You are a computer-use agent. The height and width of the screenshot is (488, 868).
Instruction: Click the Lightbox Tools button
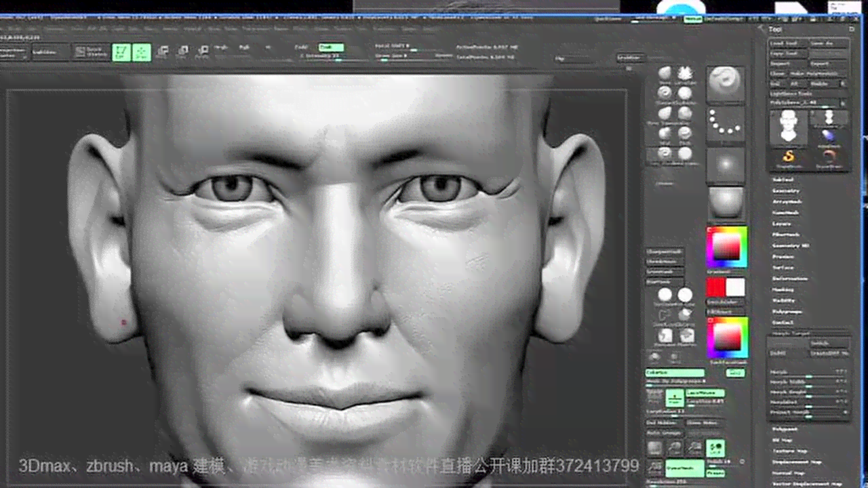807,93
